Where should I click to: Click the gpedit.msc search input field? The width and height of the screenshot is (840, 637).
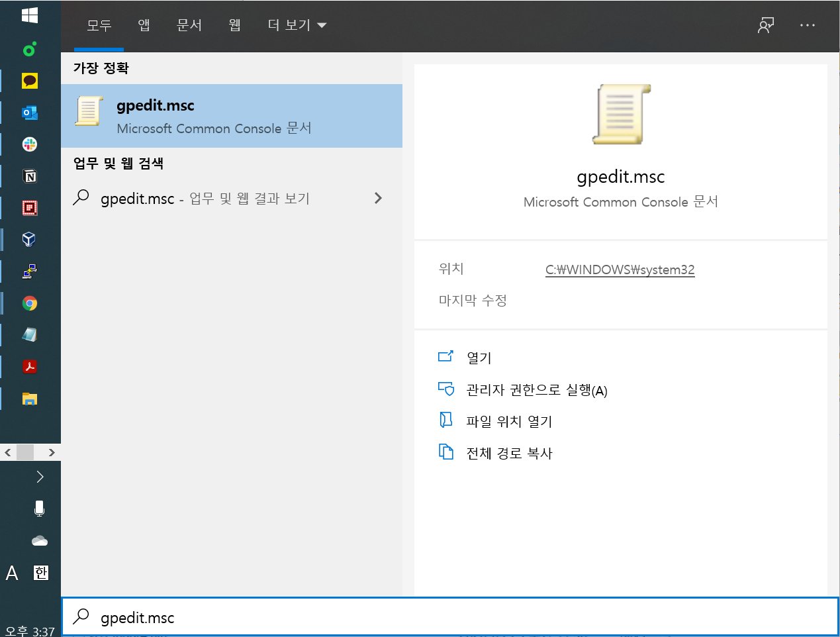(450, 617)
